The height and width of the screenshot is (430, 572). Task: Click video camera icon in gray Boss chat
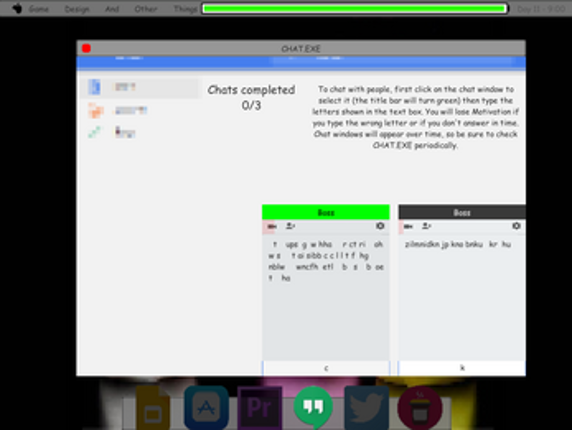(408, 226)
